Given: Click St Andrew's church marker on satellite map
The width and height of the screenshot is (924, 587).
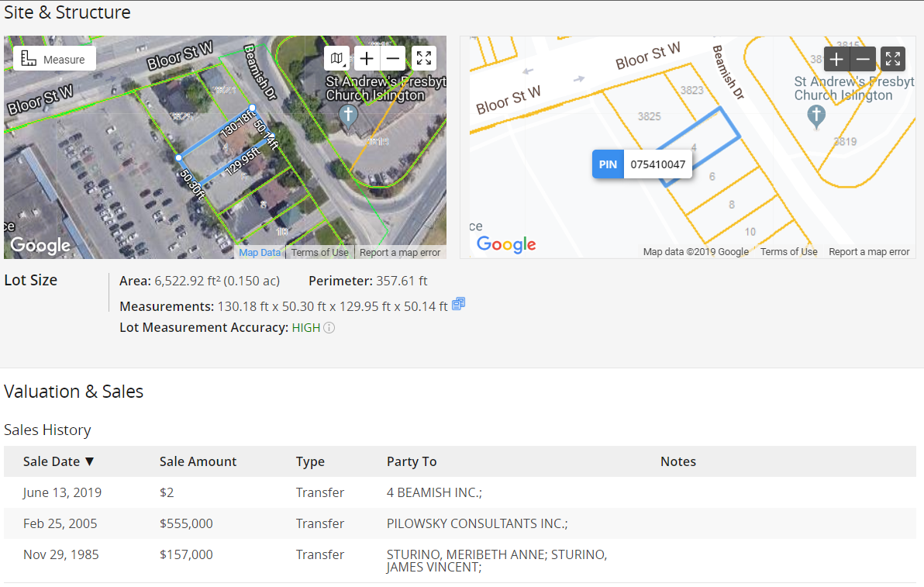Looking at the screenshot, I should pos(349,116).
